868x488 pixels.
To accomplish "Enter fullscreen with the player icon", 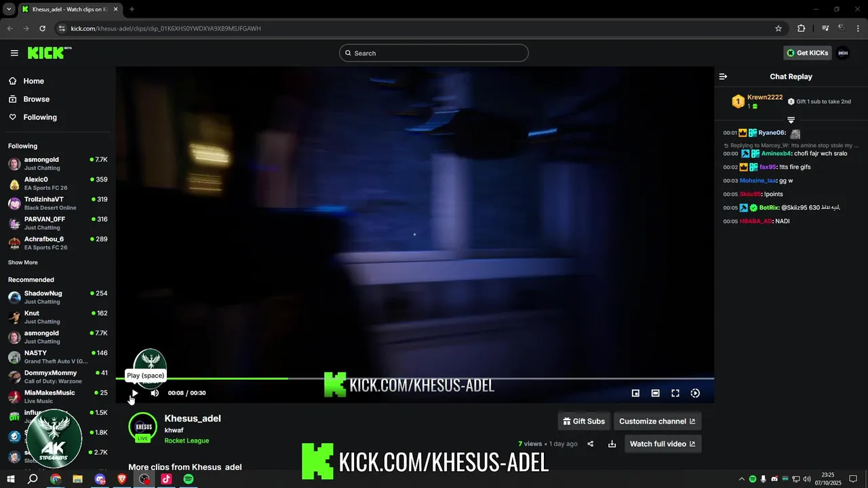I will point(675,393).
